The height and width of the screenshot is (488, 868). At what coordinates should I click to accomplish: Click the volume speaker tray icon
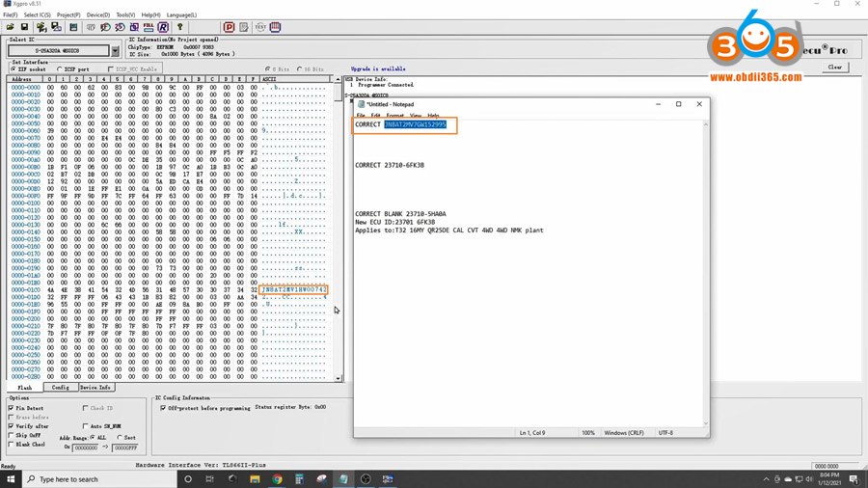809,479
